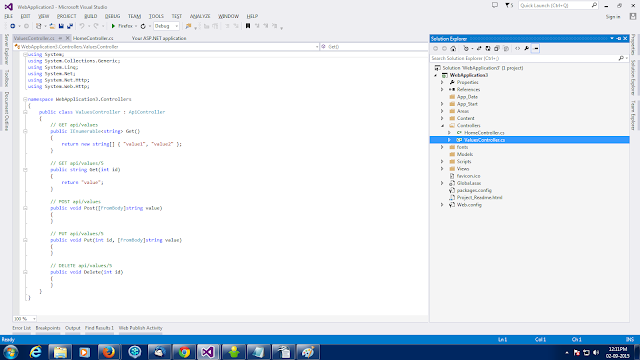Open the BUILD menu
This screenshot has width=640, height=360.
click(91, 16)
